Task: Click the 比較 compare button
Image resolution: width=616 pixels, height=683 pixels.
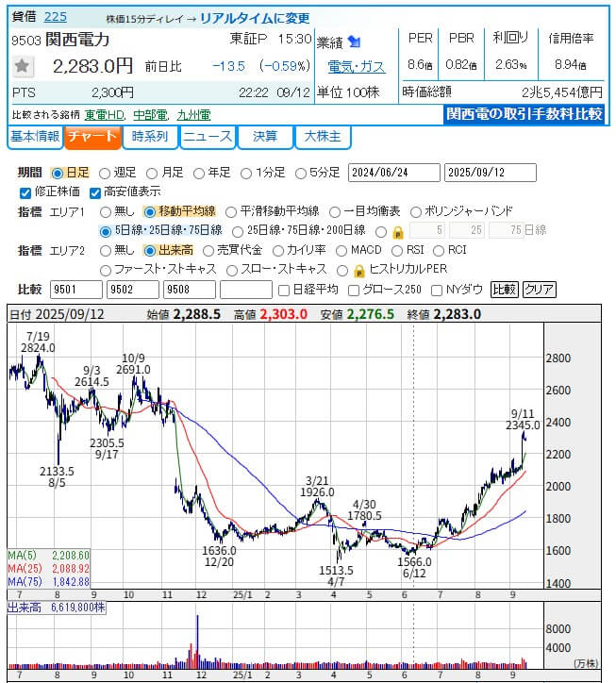Action: (x=505, y=290)
